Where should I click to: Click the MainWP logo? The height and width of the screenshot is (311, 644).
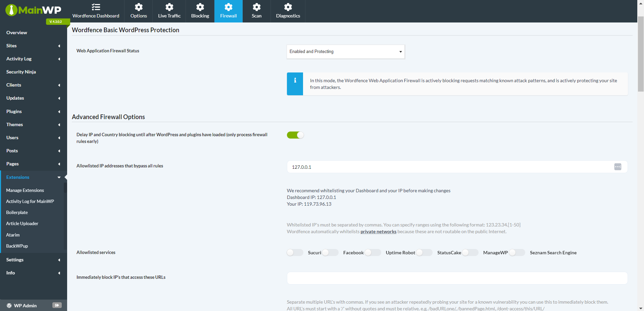tap(33, 10)
